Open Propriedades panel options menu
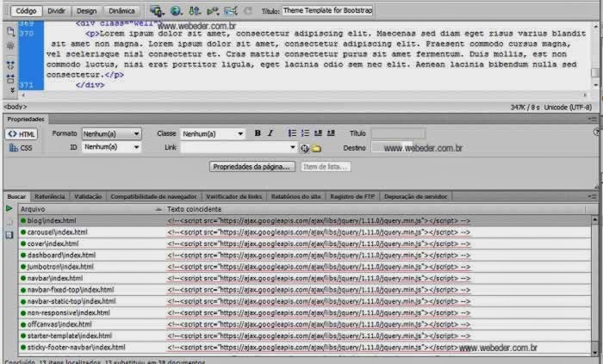Image resolution: width=603 pixels, height=364 pixels. click(x=593, y=120)
